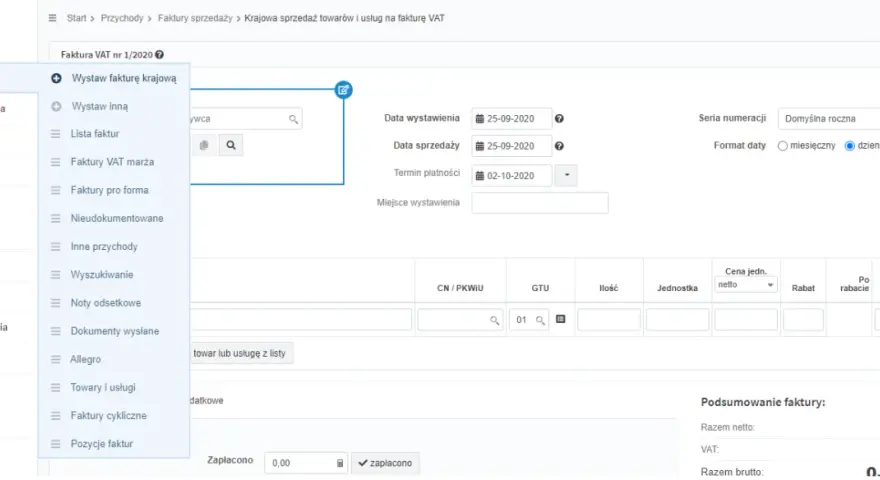This screenshot has width=880, height=480.
Task: Click the copy icon button beside search button
Action: click(x=204, y=145)
